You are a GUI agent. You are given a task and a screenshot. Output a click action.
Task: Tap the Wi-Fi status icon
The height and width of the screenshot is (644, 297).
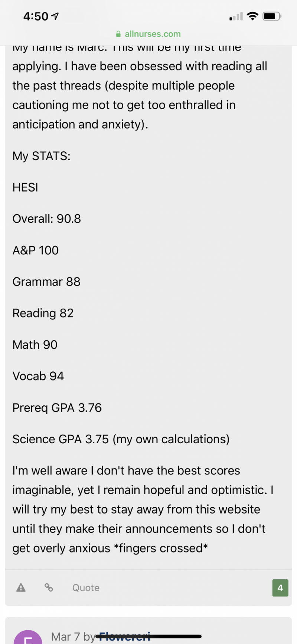click(252, 16)
